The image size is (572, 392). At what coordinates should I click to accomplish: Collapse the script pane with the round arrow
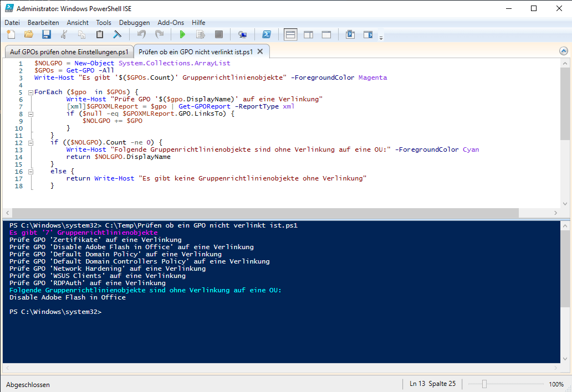coord(564,51)
